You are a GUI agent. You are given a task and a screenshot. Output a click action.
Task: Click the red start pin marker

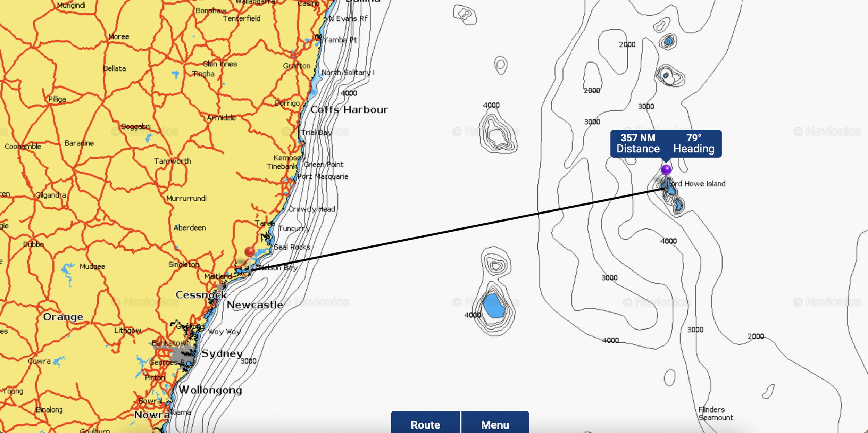point(250,252)
